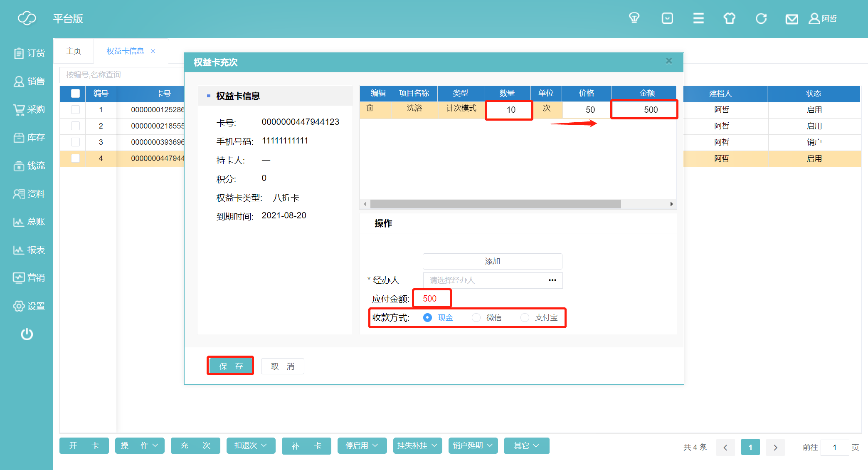868x470 pixels.
Task: Click the power logout icon in sidebar
Action: pos(27,334)
